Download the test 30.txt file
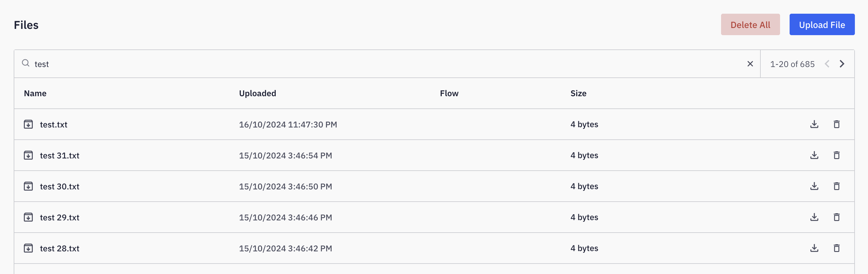 click(814, 186)
